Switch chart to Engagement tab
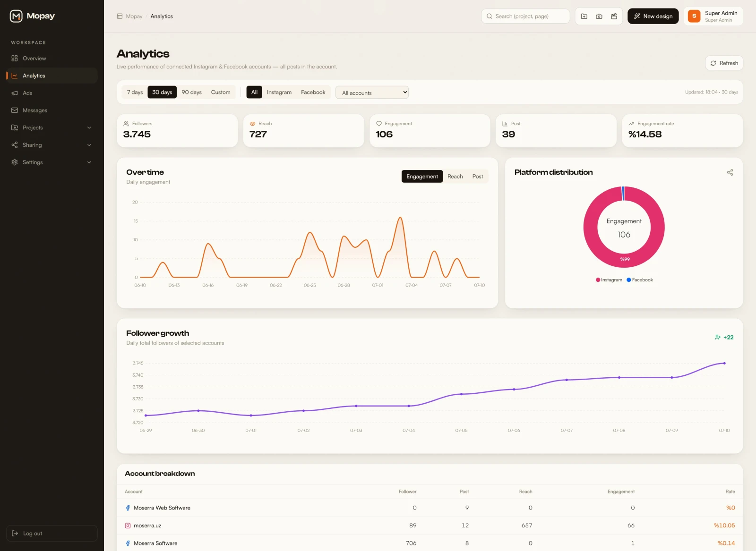 click(422, 177)
